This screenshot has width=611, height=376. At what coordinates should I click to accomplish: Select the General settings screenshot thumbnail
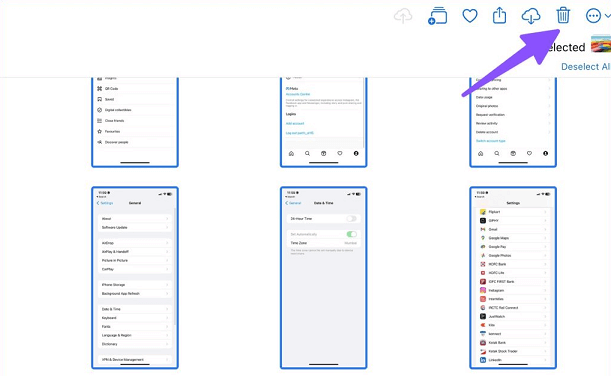click(135, 278)
